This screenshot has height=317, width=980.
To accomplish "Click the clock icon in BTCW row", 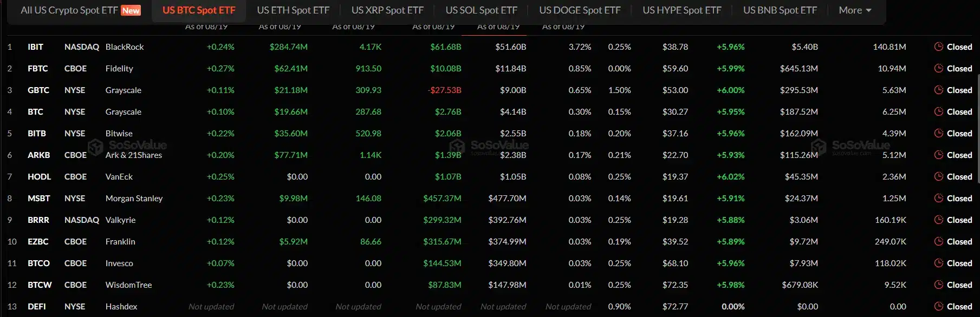I will (939, 285).
